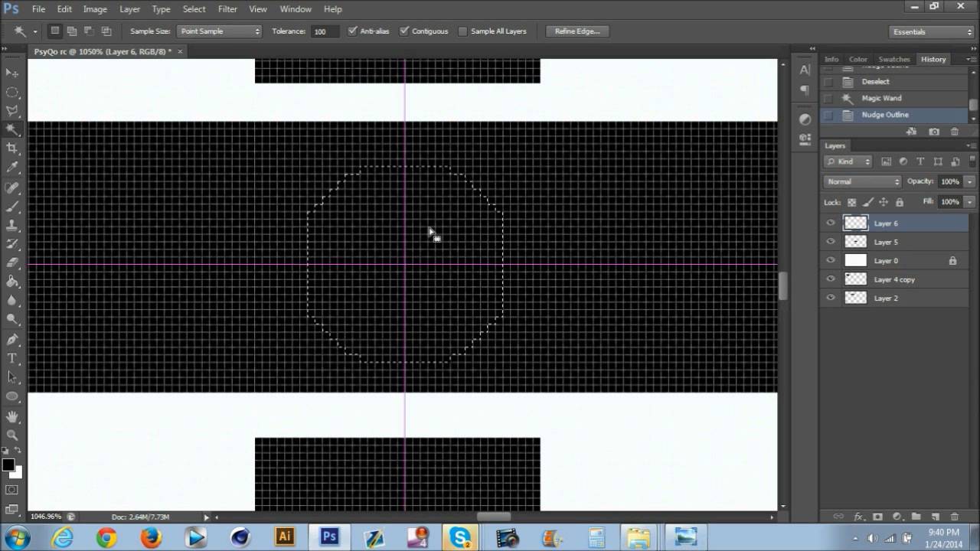
Task: Open Adobe Illustrator from the taskbar
Action: 285,537
